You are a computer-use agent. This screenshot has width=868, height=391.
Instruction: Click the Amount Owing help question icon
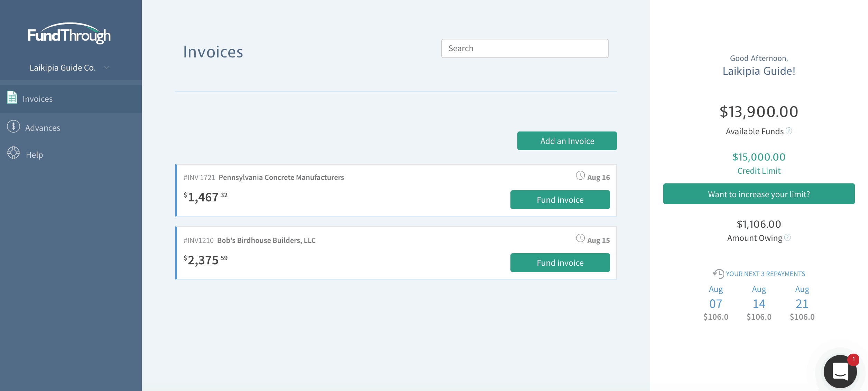point(787,237)
